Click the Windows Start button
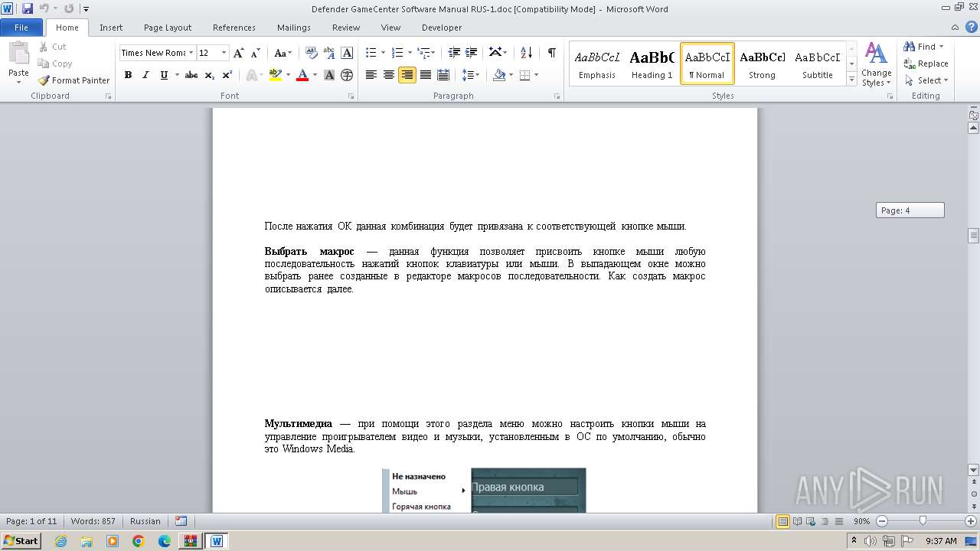The image size is (980, 551). click(x=21, y=540)
